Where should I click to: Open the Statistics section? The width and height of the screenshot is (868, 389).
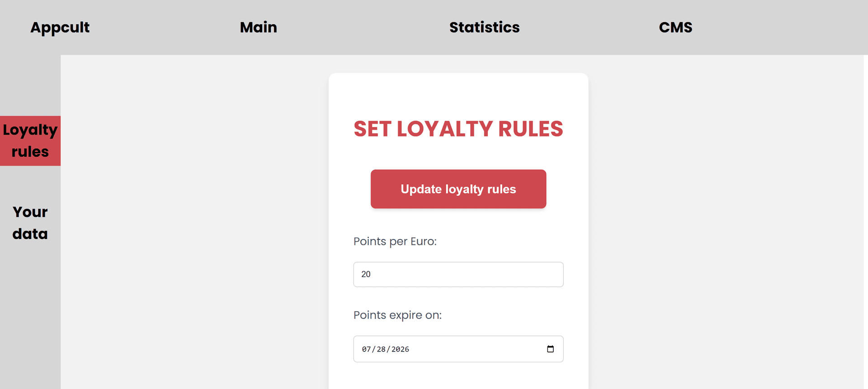click(484, 28)
